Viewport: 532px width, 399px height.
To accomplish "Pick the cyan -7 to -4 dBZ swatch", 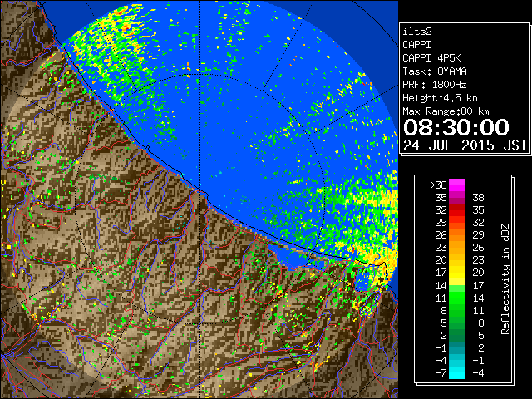I will (x=457, y=373).
